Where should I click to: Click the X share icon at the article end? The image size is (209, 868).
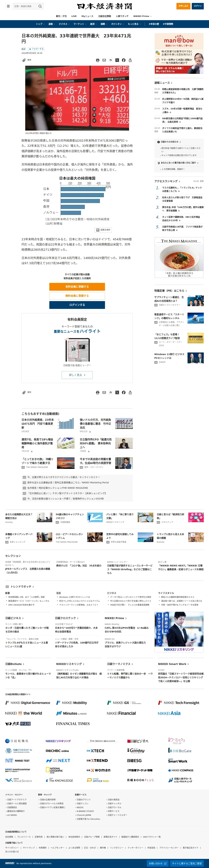117,393
